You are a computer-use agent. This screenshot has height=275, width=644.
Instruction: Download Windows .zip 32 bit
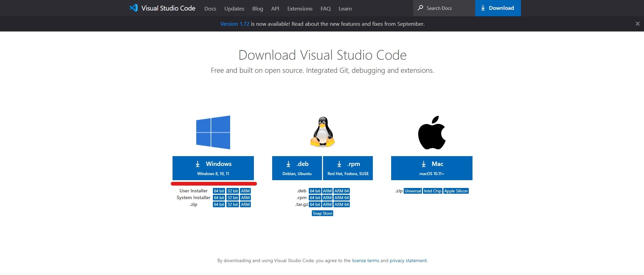click(x=233, y=205)
